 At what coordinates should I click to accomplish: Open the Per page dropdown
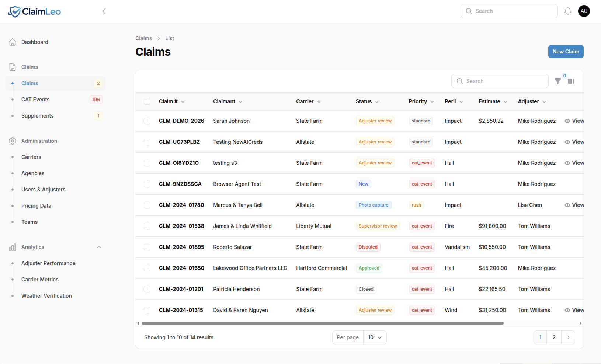point(375,337)
